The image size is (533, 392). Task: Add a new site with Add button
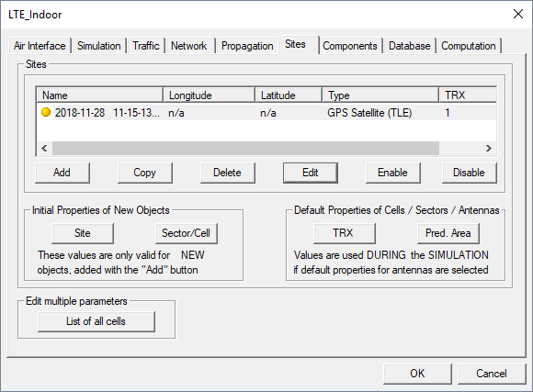coord(62,173)
